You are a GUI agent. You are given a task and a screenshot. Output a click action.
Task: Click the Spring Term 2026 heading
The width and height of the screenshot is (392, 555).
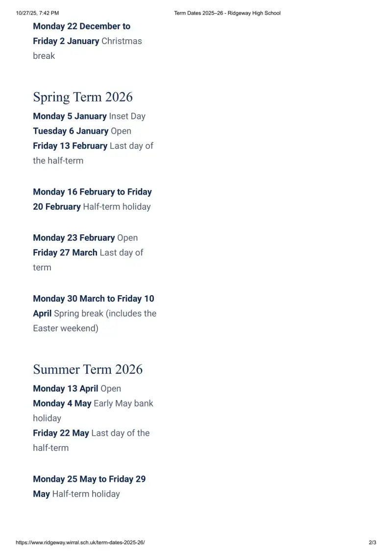[x=83, y=97]
